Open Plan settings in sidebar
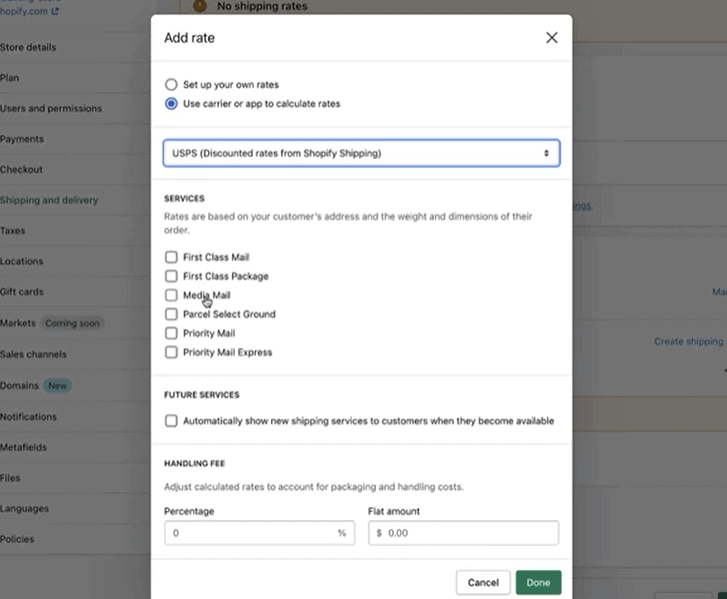727x599 pixels. pyautogui.click(x=9, y=78)
